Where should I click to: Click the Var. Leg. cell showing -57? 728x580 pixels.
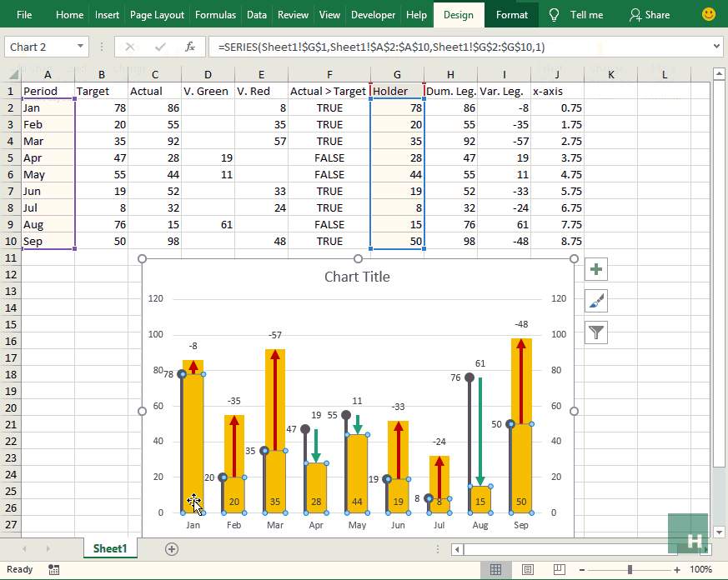click(x=505, y=141)
